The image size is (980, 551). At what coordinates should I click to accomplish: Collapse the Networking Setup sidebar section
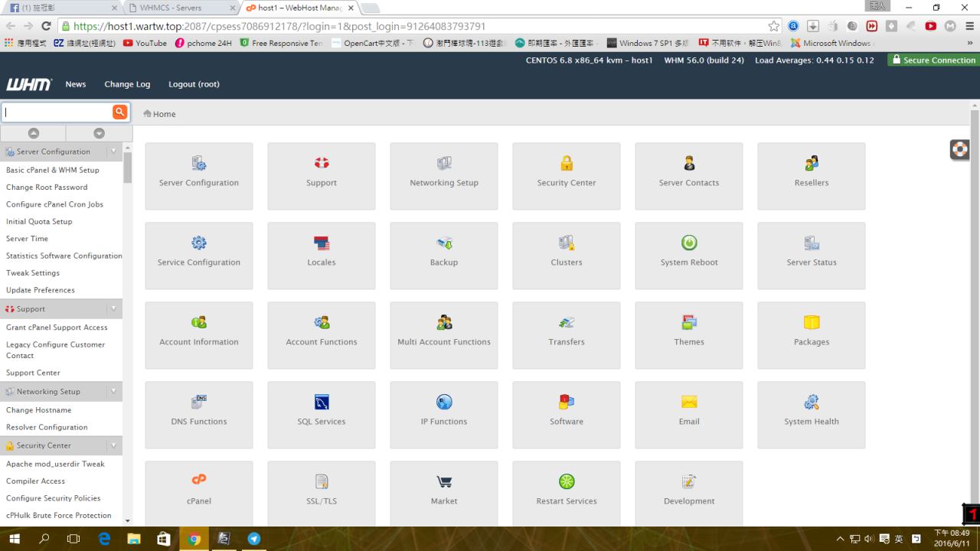pyautogui.click(x=113, y=392)
